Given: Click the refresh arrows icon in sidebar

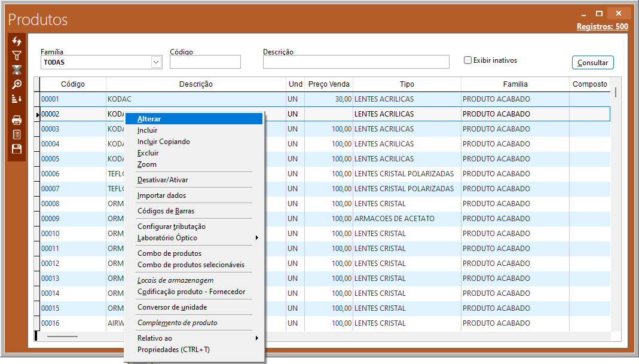Looking at the screenshot, I should click(17, 41).
